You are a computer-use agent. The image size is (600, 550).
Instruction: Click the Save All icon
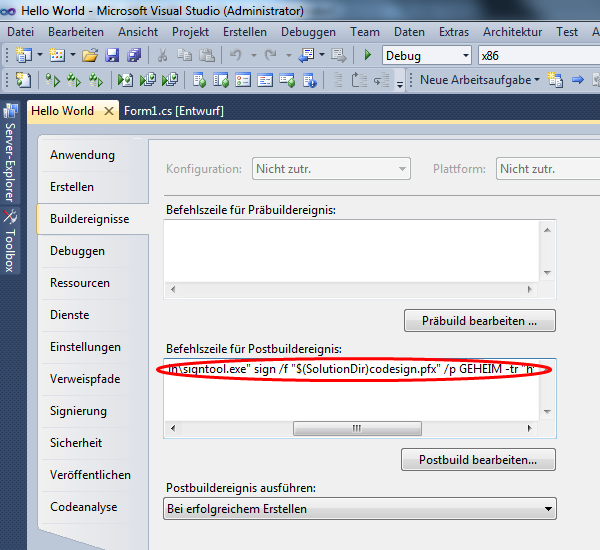[x=134, y=55]
